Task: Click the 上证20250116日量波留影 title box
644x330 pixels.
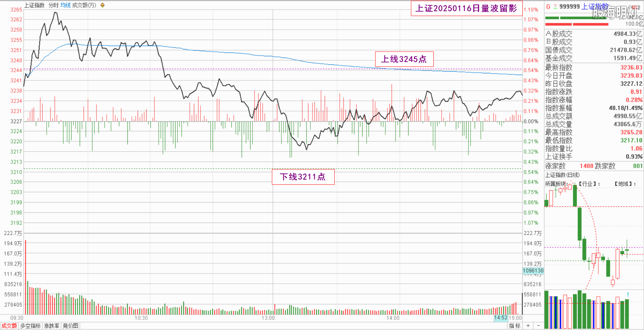Action: click(466, 9)
